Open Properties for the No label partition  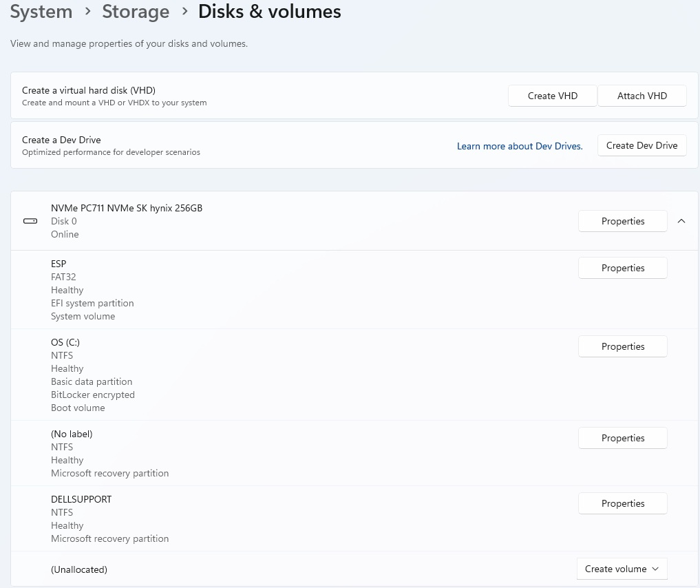click(622, 438)
